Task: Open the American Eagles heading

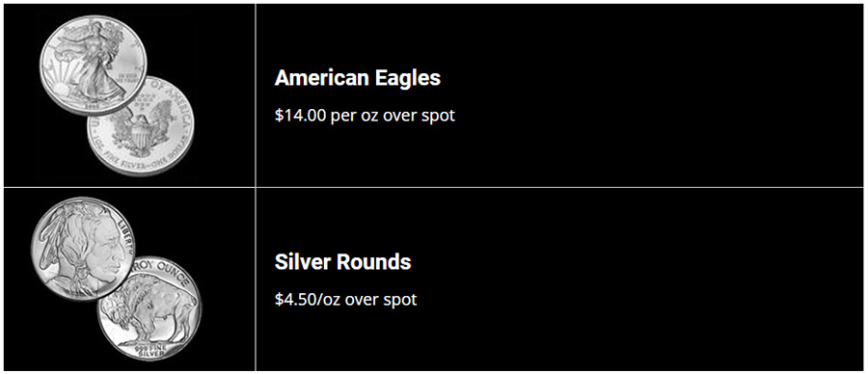Action: 358,78
